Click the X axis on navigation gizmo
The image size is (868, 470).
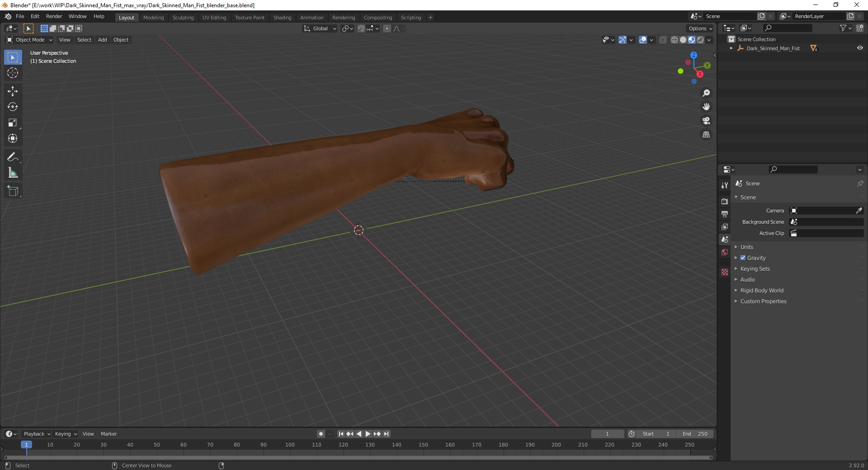coord(700,74)
